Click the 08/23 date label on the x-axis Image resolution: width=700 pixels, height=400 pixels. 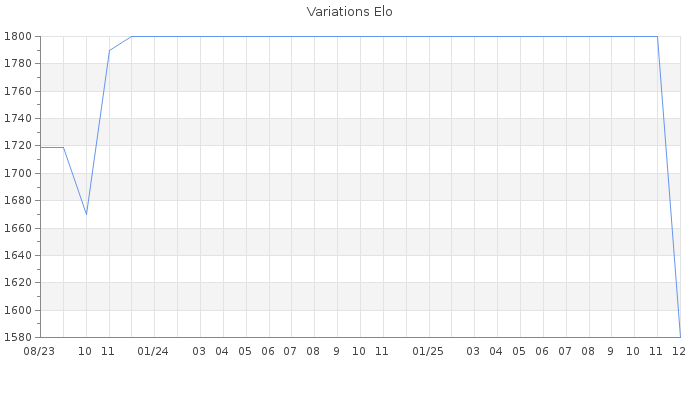click(40, 352)
